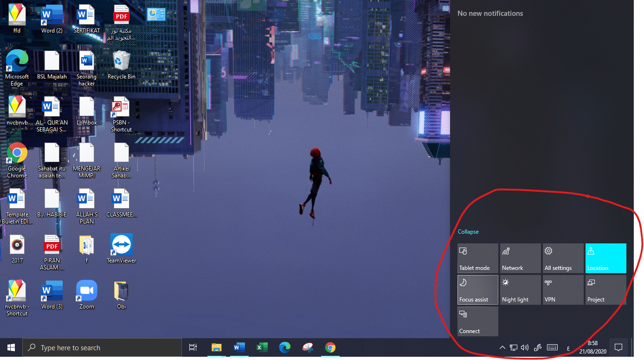Open the Windows Start menu

[11, 347]
